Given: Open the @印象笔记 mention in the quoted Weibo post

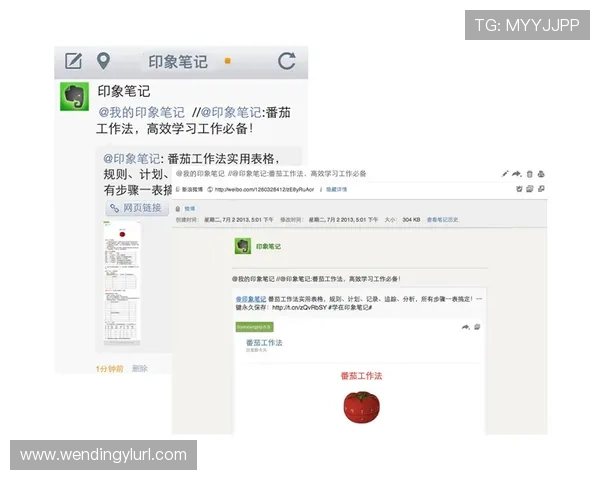Looking at the screenshot, I should [132, 158].
